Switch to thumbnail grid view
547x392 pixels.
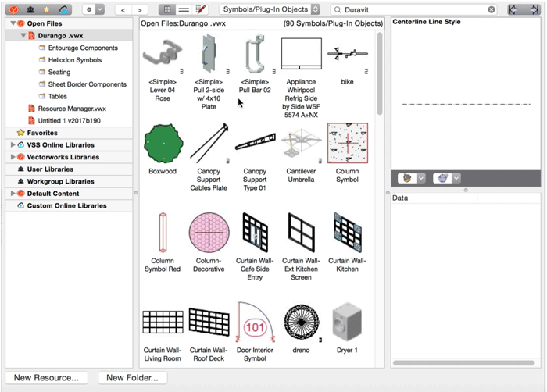pyautogui.click(x=166, y=9)
